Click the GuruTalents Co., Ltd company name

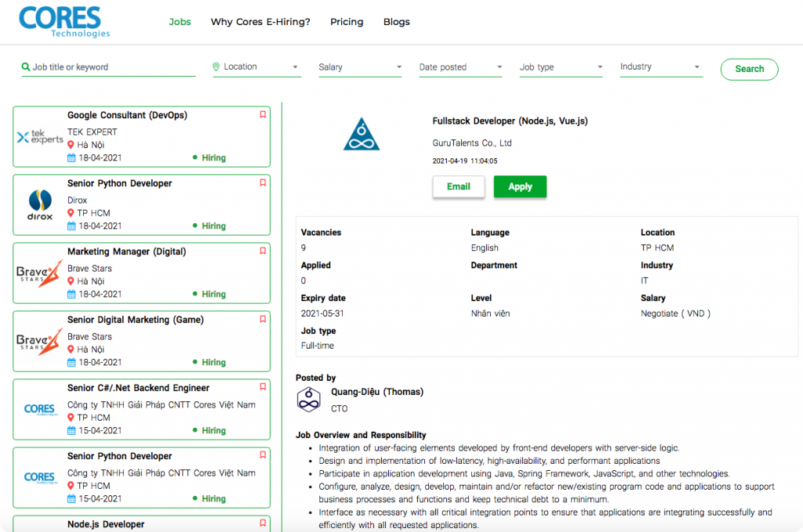(x=471, y=143)
